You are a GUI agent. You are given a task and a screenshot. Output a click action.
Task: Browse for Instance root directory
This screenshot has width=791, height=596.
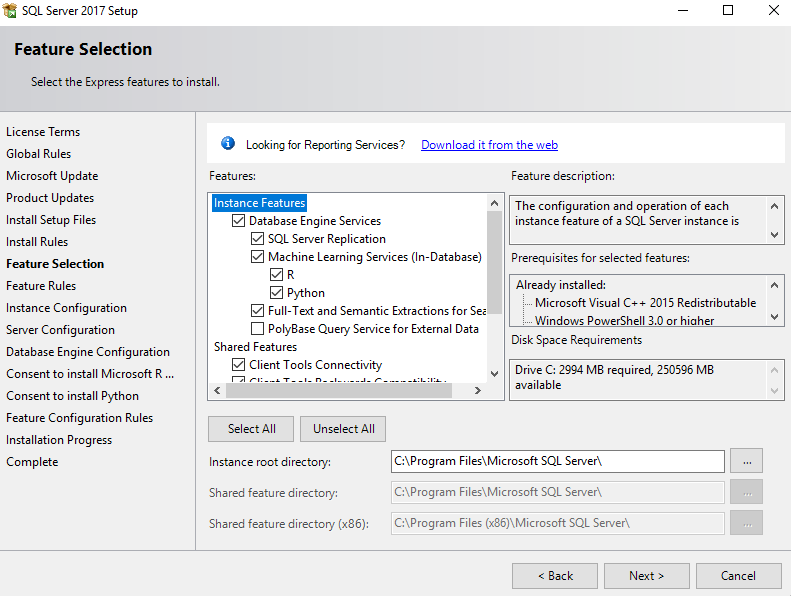pyautogui.click(x=747, y=461)
